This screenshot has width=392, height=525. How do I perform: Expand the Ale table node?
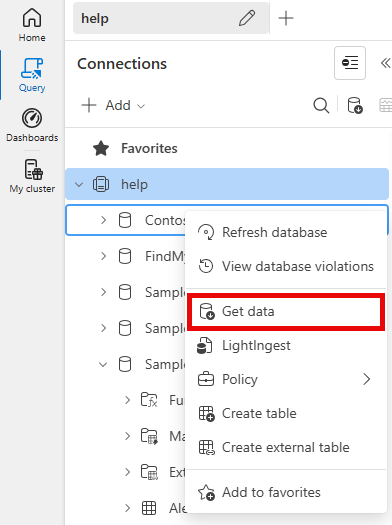tap(127, 508)
